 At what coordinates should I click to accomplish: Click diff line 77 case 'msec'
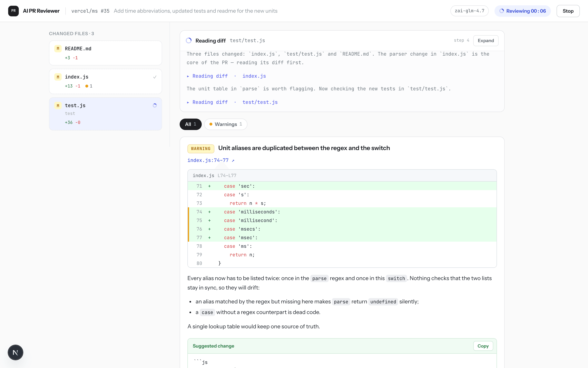pyautogui.click(x=342, y=238)
